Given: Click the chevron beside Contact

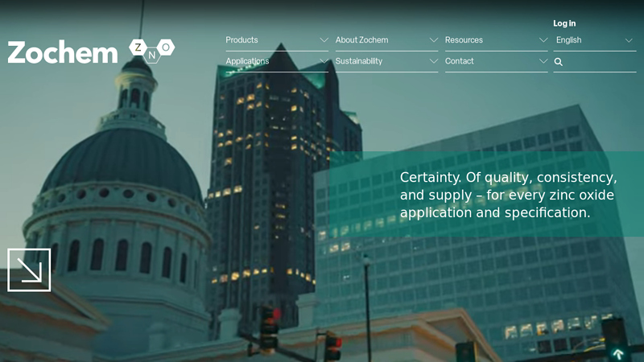Looking at the screenshot, I should [x=543, y=61].
